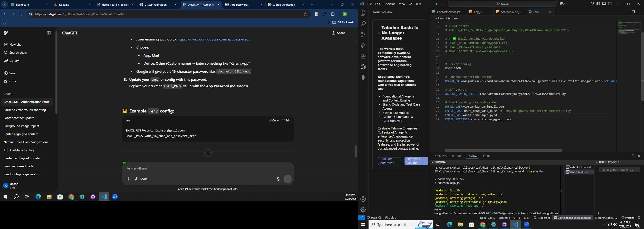Toggle ChatGPT sidebar collapse
Screen dimensions: 644x229
click(49, 33)
